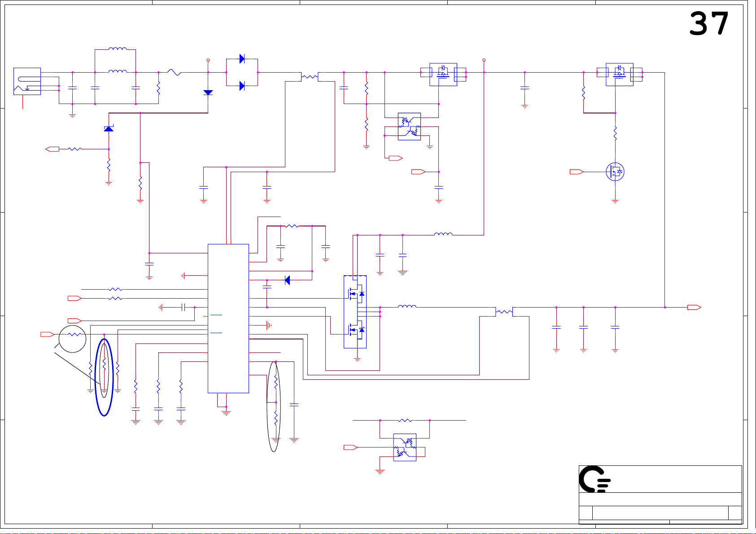Select the small left-pointing diode beside the IC

point(287,280)
